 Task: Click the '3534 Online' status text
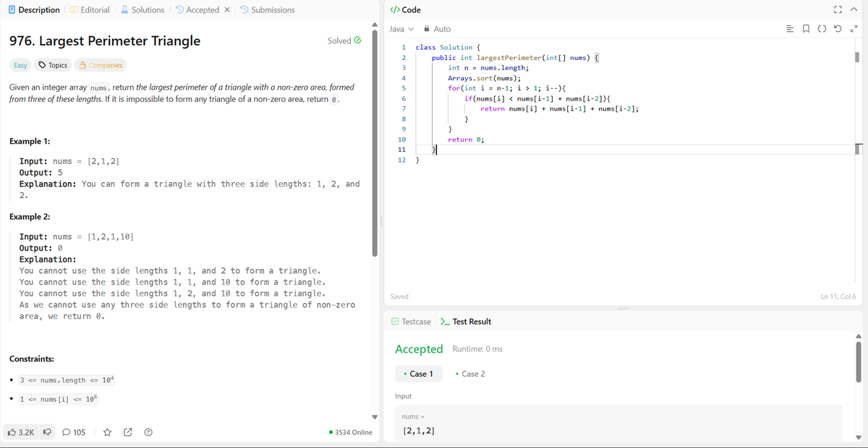(x=350, y=432)
